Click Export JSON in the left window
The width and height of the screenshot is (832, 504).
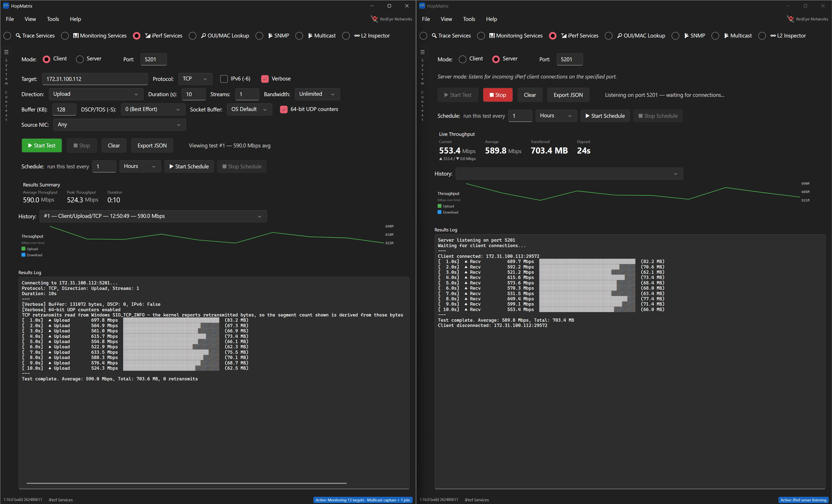click(152, 146)
